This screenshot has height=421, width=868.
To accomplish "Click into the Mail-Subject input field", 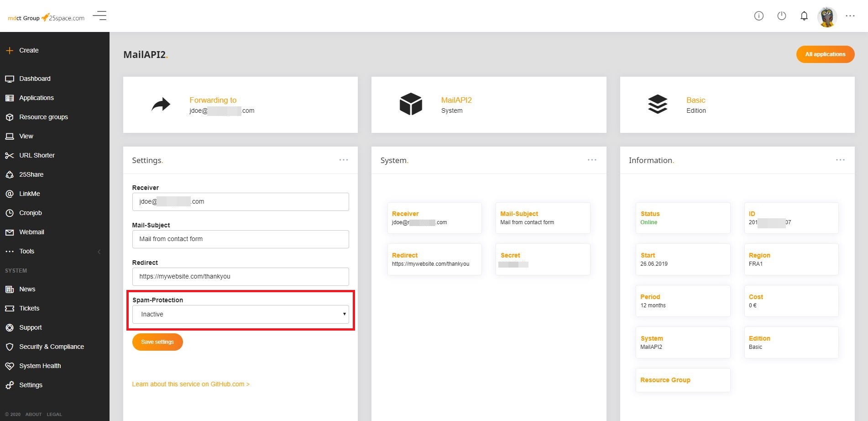I will point(241,239).
